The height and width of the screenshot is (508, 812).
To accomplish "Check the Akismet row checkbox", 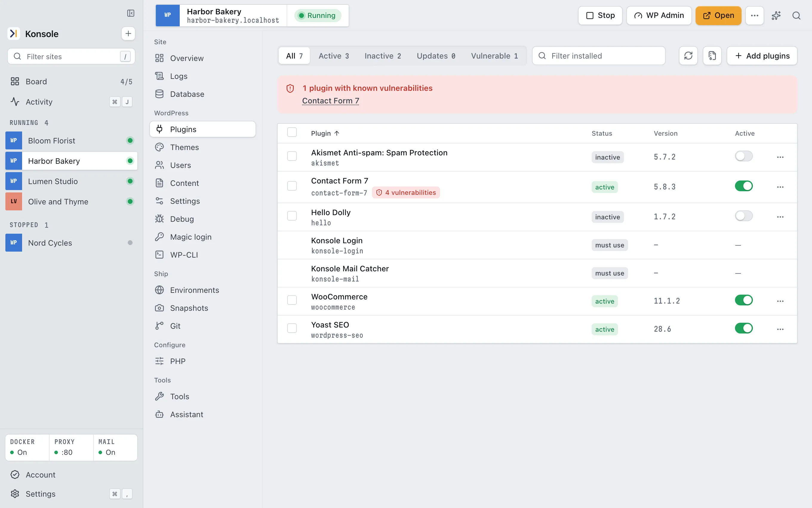I will [292, 156].
